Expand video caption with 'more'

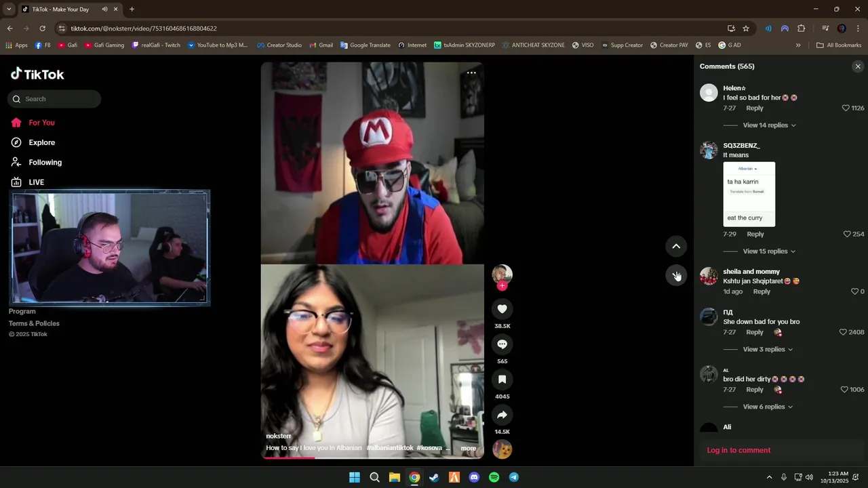click(468, 448)
